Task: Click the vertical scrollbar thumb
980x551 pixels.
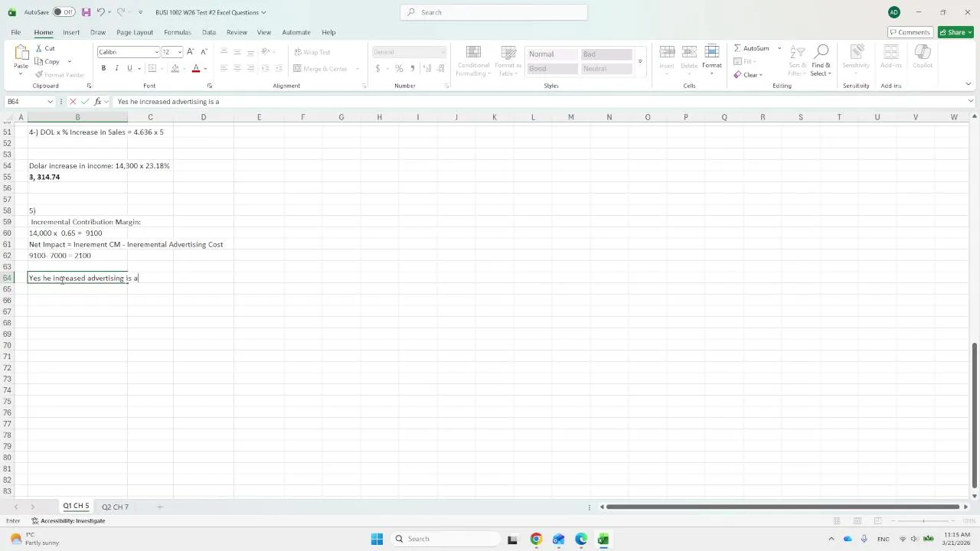Action: (974, 417)
